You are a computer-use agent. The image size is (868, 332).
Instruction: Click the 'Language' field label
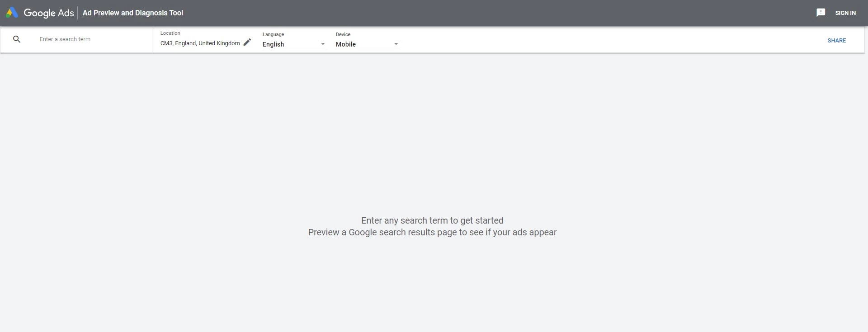point(273,34)
